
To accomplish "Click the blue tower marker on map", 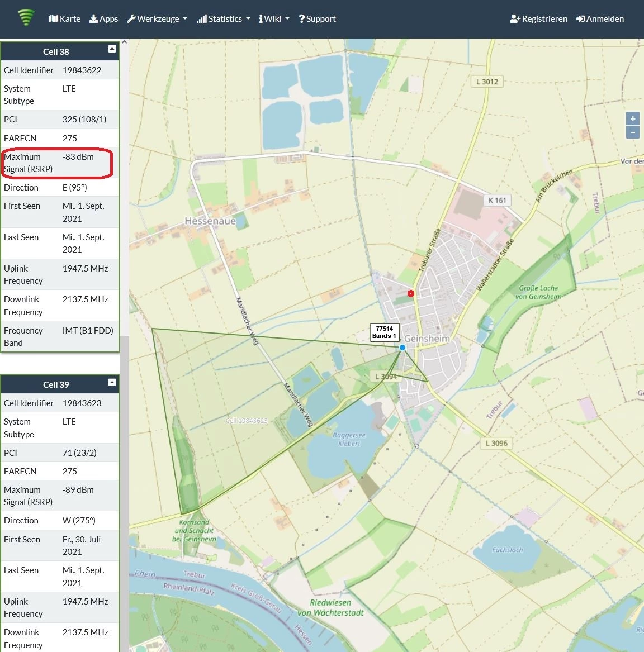I will pyautogui.click(x=402, y=348).
